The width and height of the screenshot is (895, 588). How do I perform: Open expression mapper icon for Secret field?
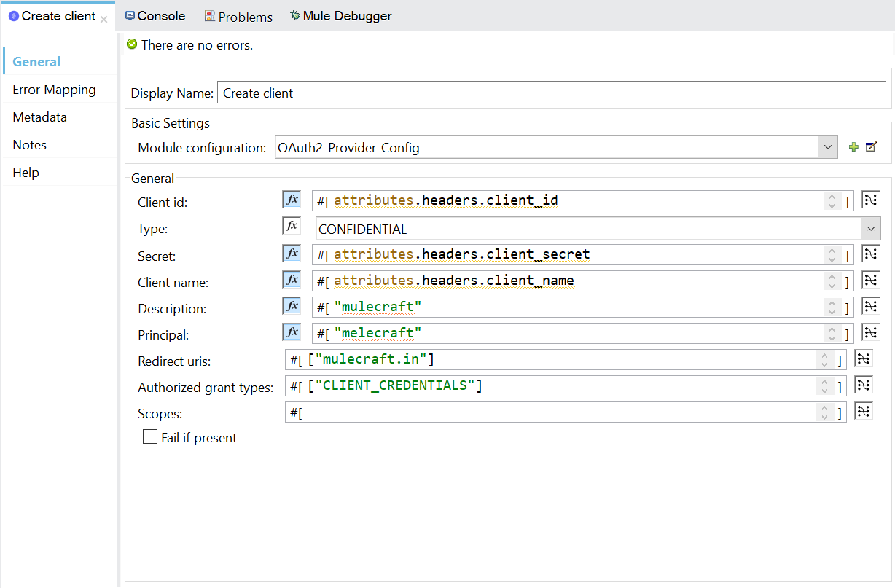pyautogui.click(x=871, y=254)
